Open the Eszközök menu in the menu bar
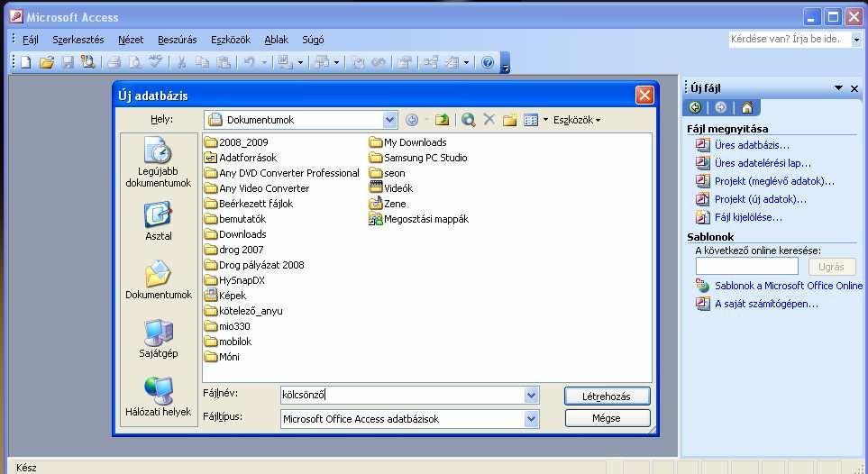Screen dimensions: 868x474 pos(230,40)
